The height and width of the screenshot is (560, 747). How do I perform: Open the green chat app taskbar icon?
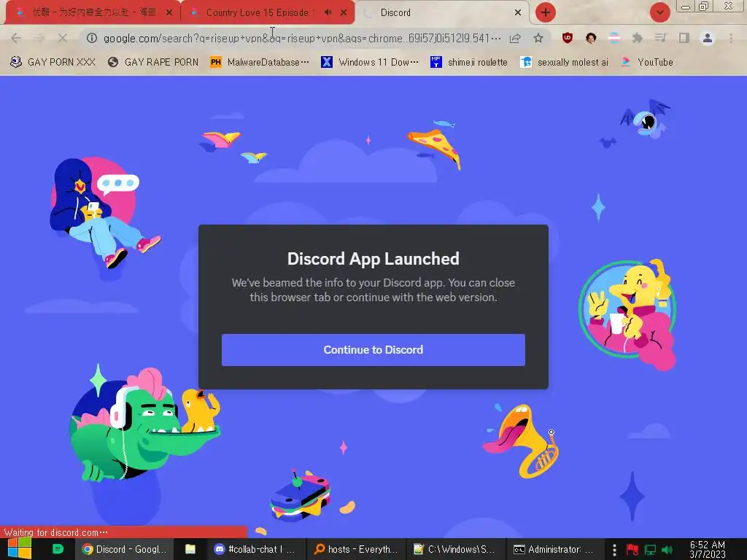click(58, 549)
